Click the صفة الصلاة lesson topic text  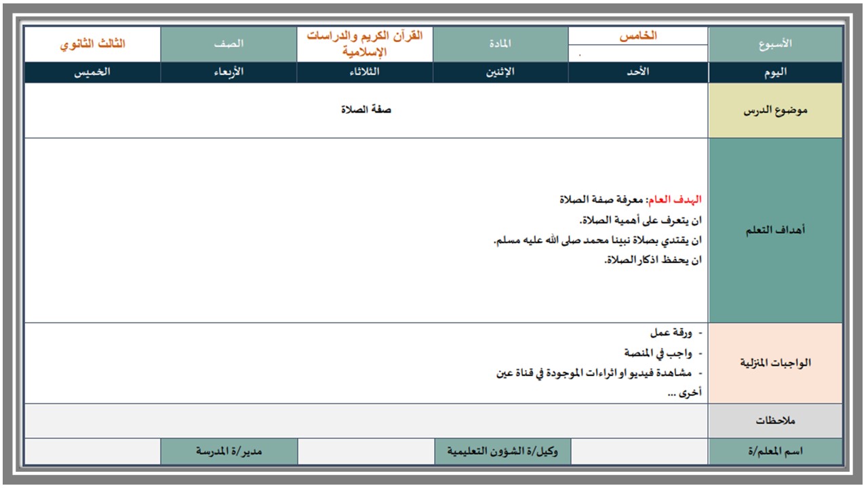(367, 110)
